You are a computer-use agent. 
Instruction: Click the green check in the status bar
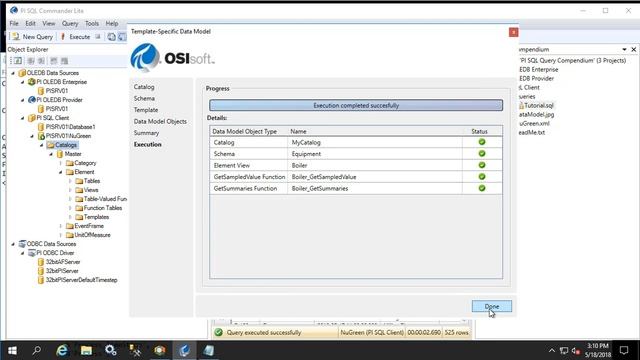click(x=218, y=333)
